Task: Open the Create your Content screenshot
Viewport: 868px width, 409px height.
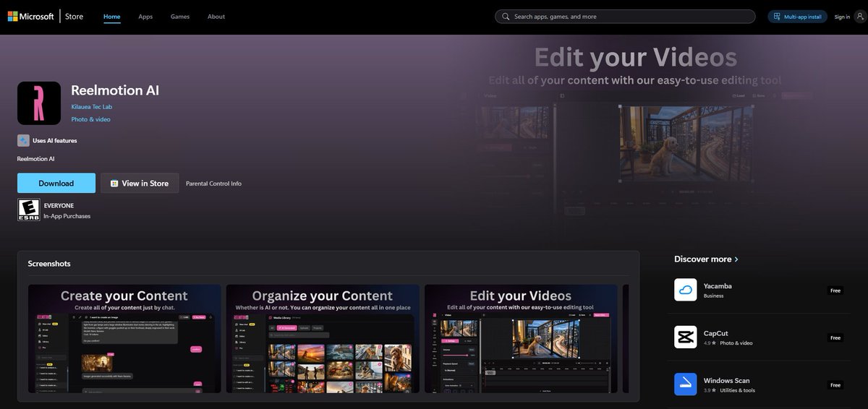Action: pyautogui.click(x=124, y=339)
